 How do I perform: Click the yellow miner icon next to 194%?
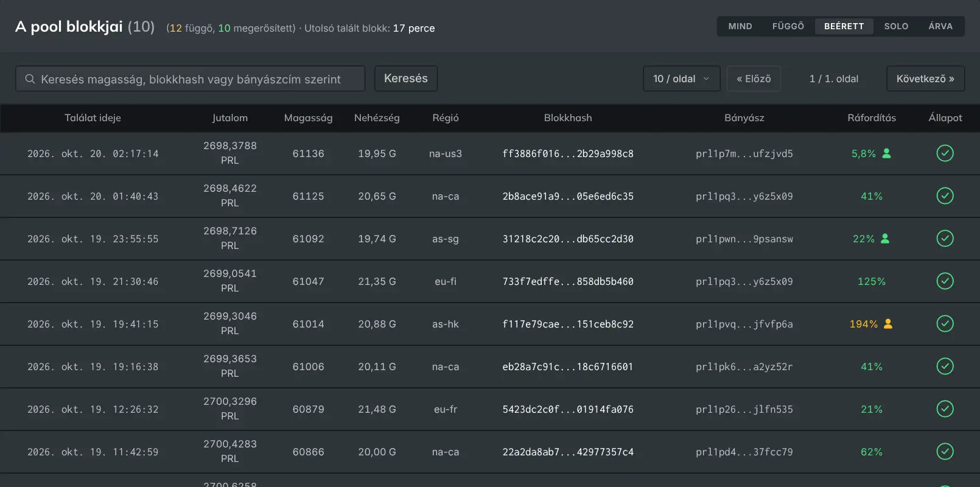(888, 324)
